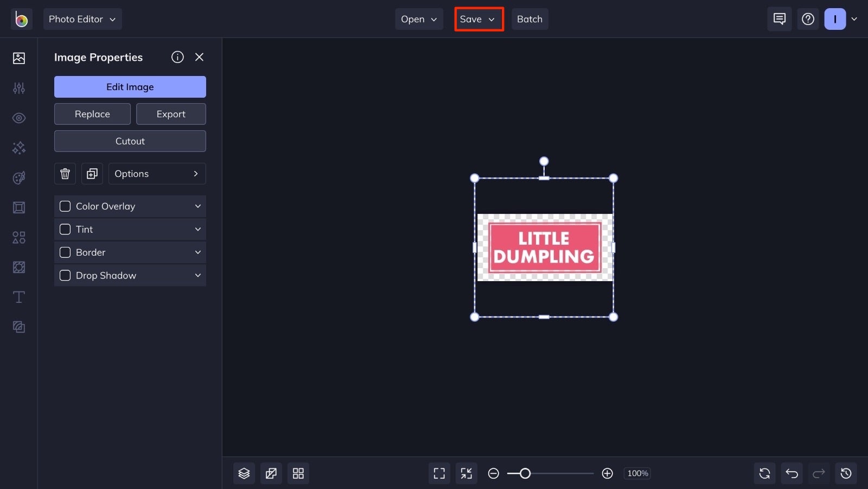
Task: Open the help question mark icon
Action: coord(808,19)
